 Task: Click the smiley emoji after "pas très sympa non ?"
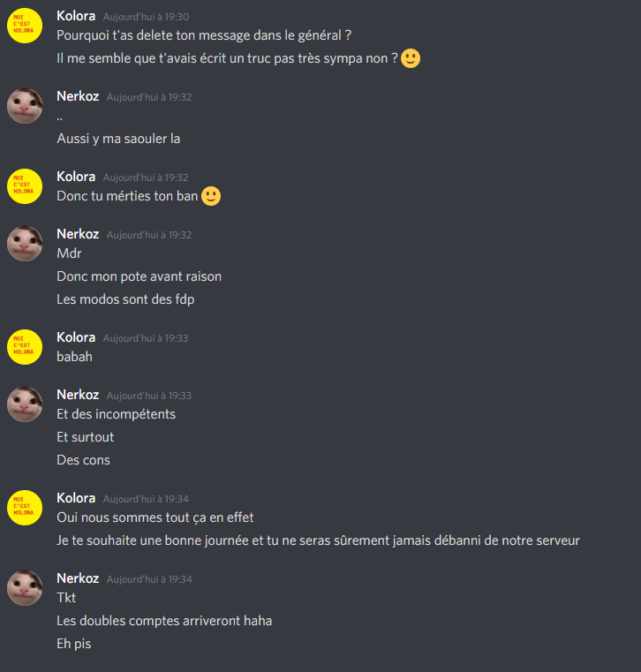410,58
